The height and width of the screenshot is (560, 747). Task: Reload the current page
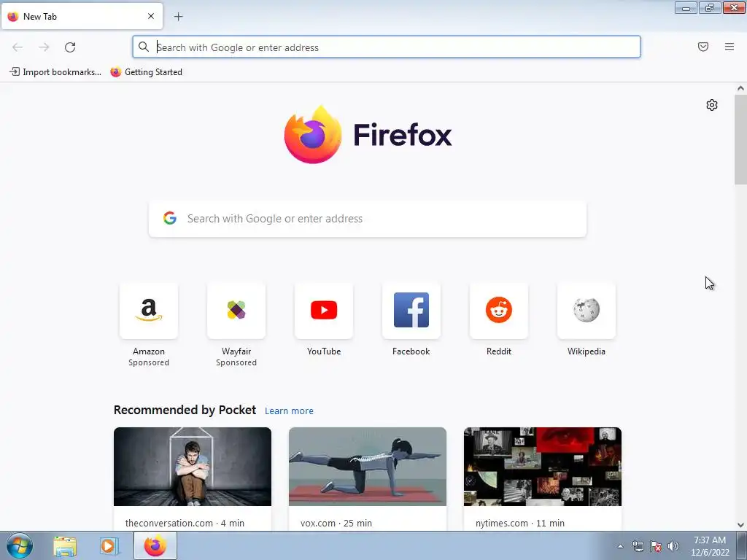click(70, 47)
